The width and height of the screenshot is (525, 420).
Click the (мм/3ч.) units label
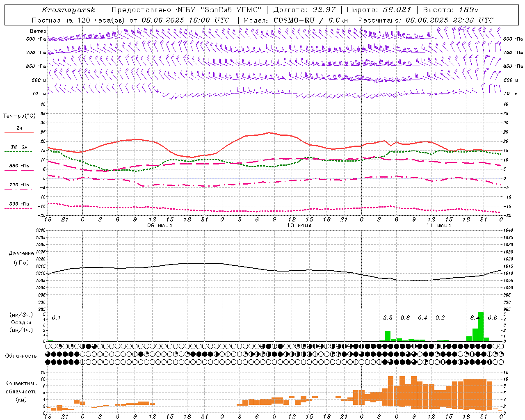tap(21, 315)
